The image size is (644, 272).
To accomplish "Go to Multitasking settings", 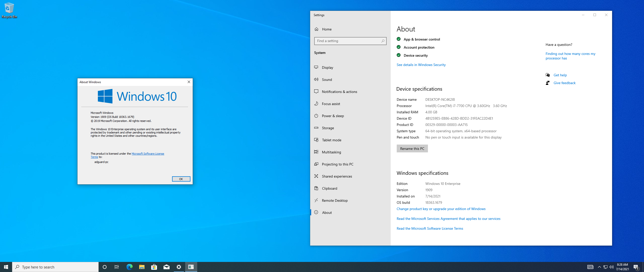I will [x=331, y=152].
